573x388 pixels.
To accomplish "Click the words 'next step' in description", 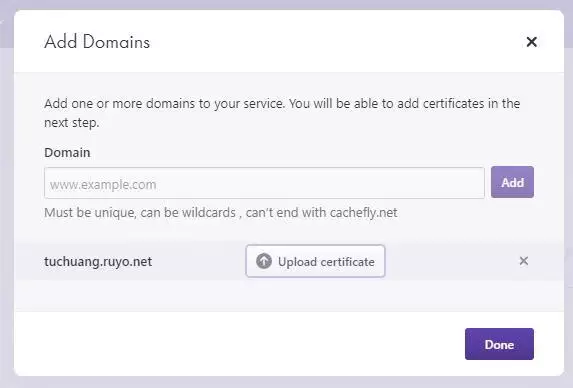I will [x=72, y=123].
